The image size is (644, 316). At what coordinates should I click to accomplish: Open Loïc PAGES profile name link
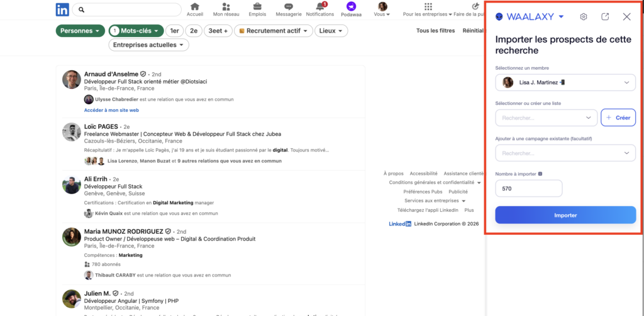click(x=101, y=126)
